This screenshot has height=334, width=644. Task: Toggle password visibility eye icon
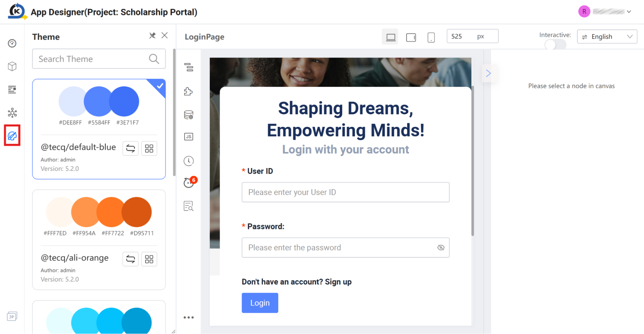click(441, 247)
